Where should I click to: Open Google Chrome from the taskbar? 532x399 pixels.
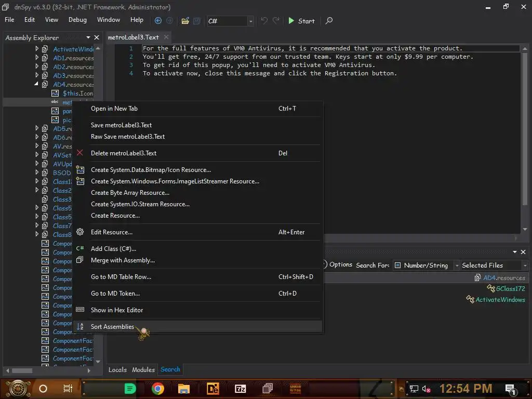coord(157,389)
